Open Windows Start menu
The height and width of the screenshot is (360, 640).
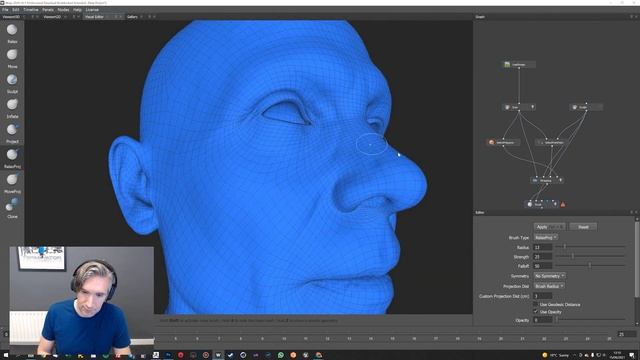[x=6, y=356]
